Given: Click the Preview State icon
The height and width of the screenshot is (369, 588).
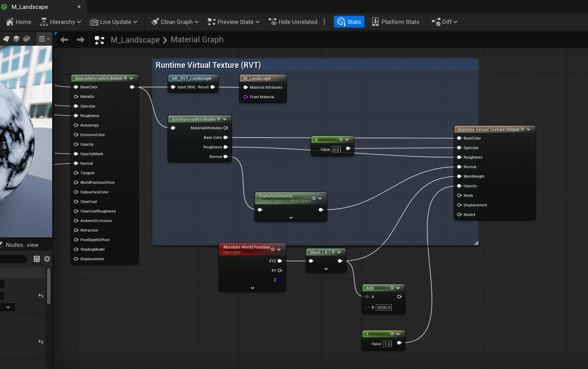Looking at the screenshot, I should [x=211, y=21].
